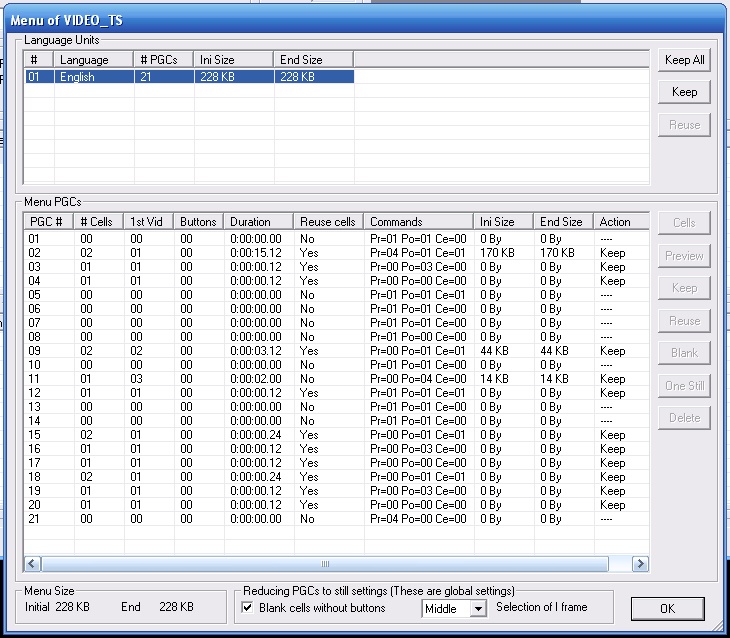Click the horizontal scrollbar right arrow
This screenshot has width=730, height=638.
[640, 564]
